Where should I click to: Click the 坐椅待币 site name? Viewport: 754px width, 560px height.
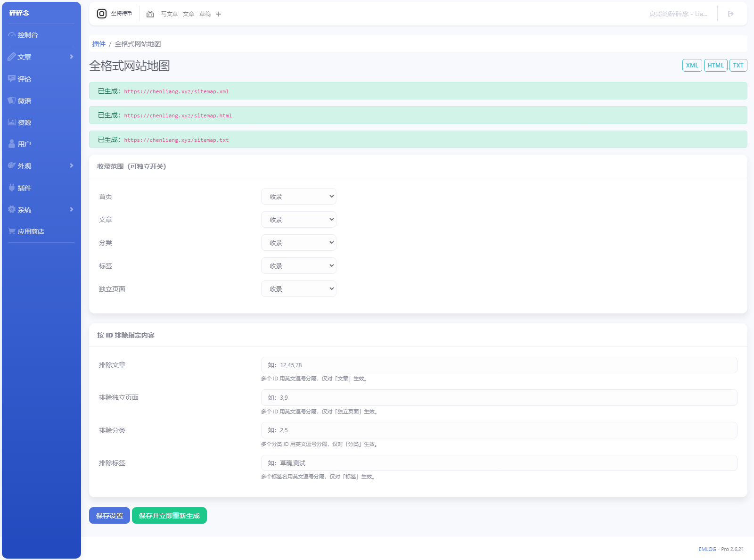[122, 14]
